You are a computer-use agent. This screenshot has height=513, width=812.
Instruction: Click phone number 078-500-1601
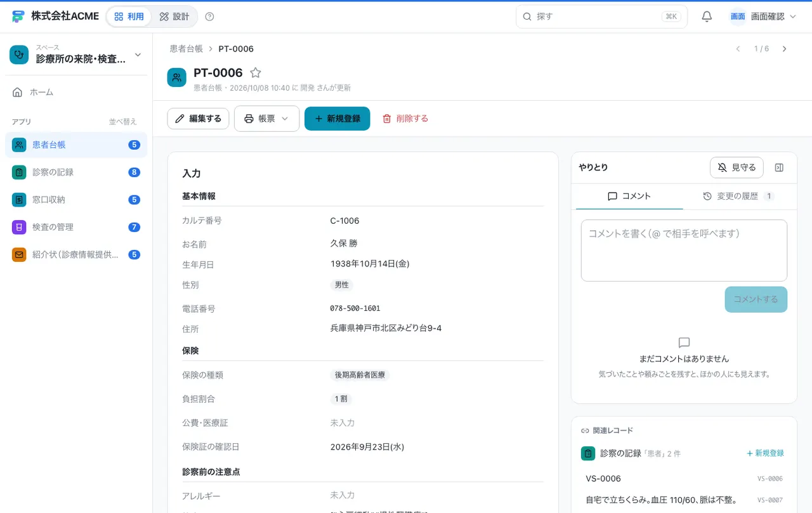(x=355, y=308)
